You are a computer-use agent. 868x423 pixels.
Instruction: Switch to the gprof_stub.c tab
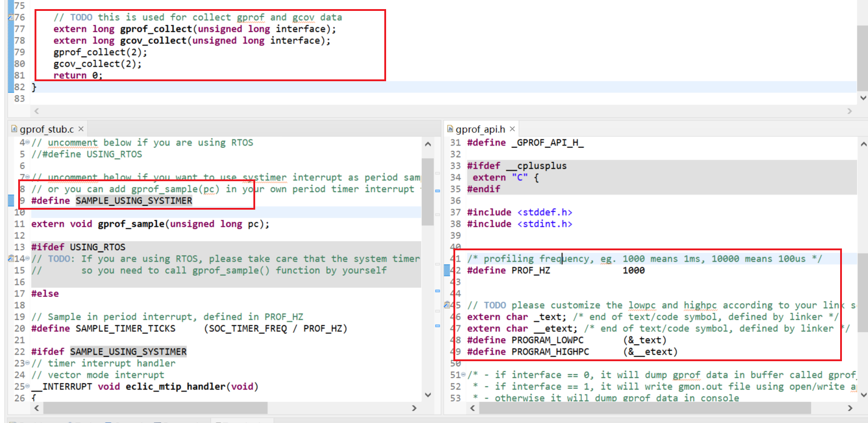pos(47,129)
